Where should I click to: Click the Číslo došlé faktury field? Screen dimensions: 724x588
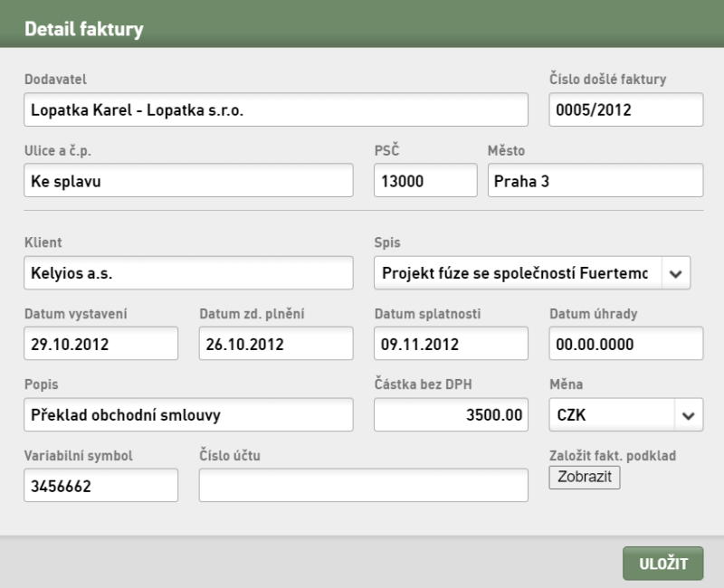[626, 109]
